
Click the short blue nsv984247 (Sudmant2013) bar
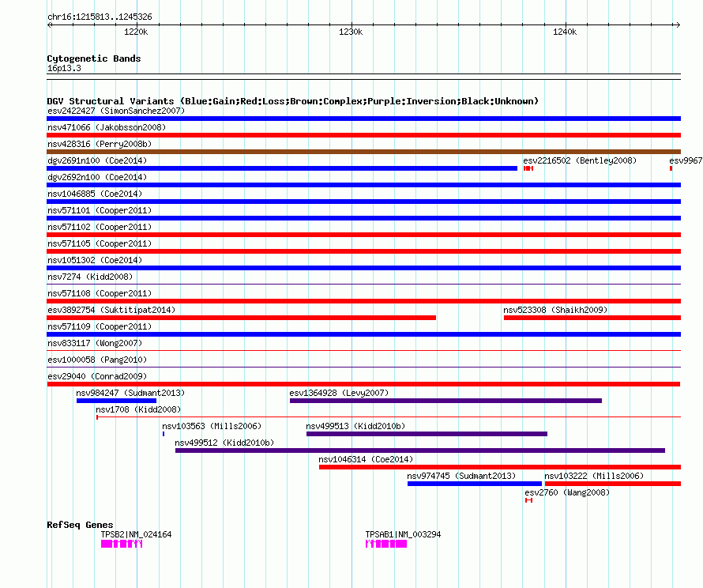[117, 401]
